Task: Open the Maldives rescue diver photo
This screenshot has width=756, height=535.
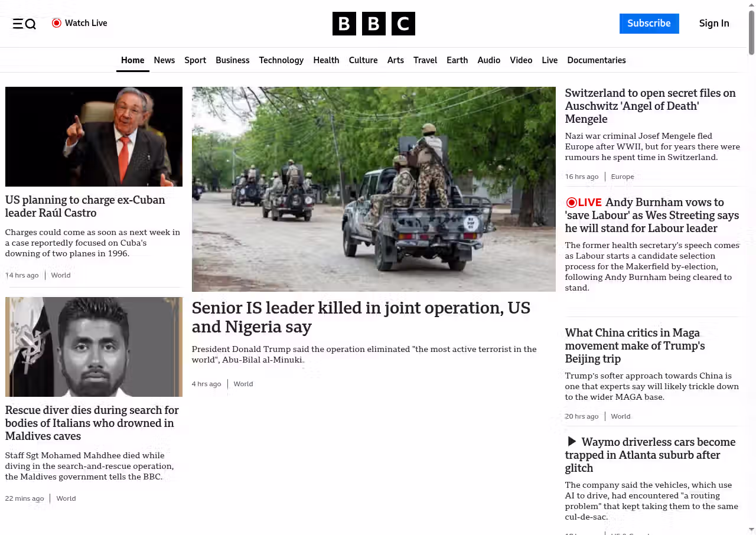Action: click(x=94, y=347)
